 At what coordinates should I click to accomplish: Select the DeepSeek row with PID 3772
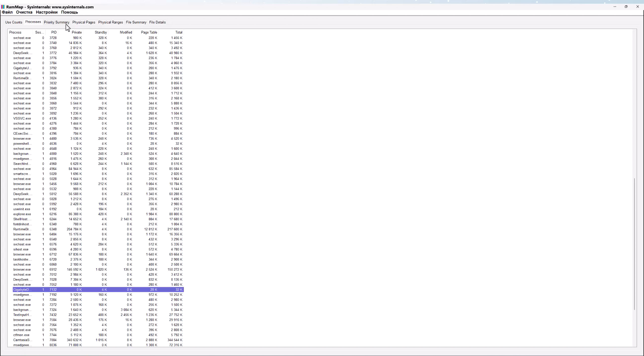pos(98,53)
